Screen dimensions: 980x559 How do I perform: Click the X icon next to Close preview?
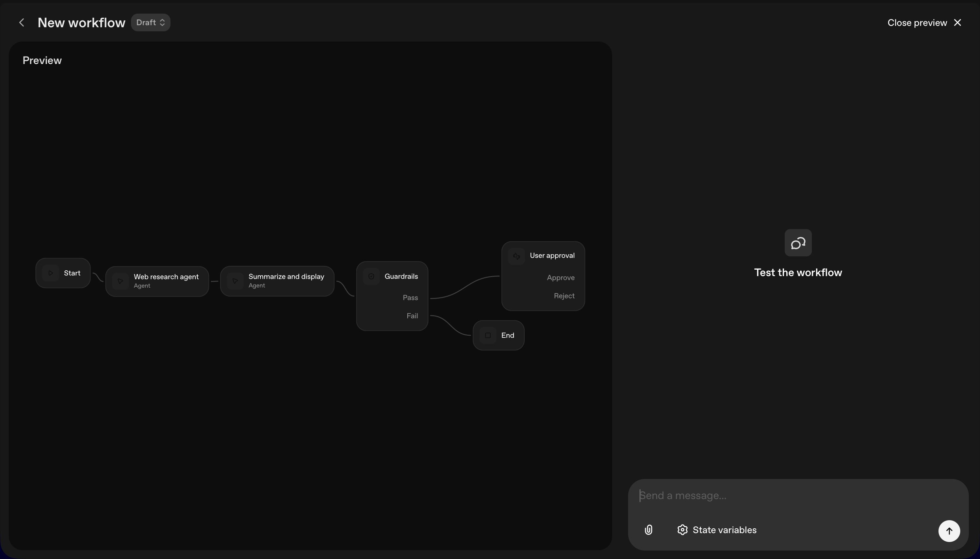pos(957,23)
